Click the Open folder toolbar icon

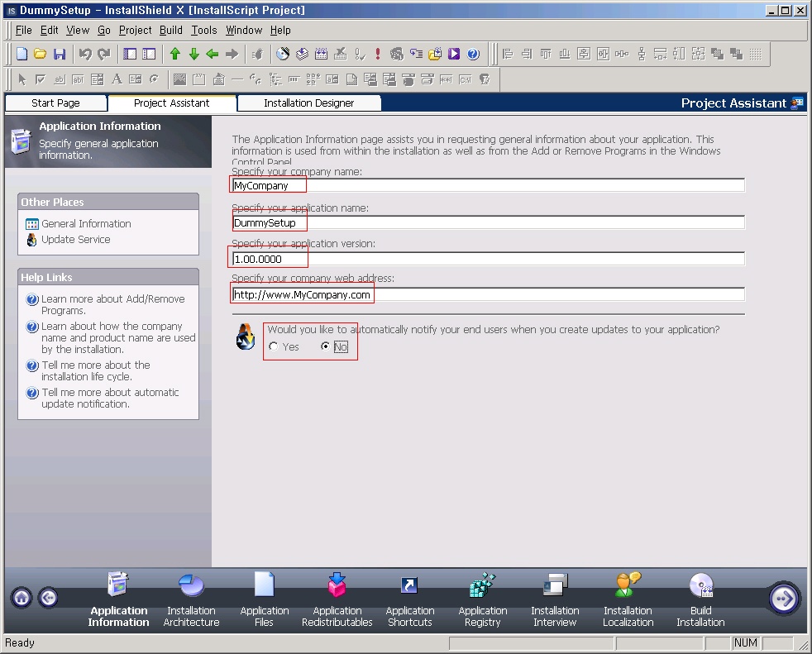[x=41, y=54]
